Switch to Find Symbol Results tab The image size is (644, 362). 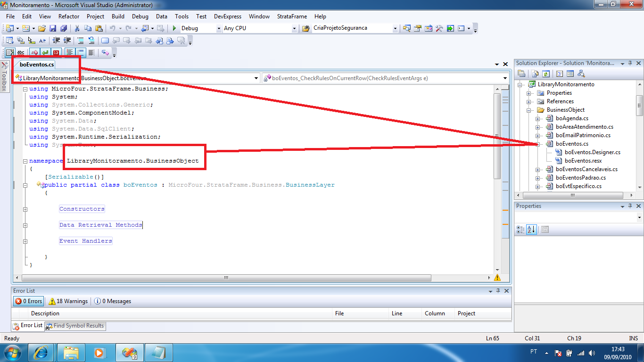click(75, 326)
